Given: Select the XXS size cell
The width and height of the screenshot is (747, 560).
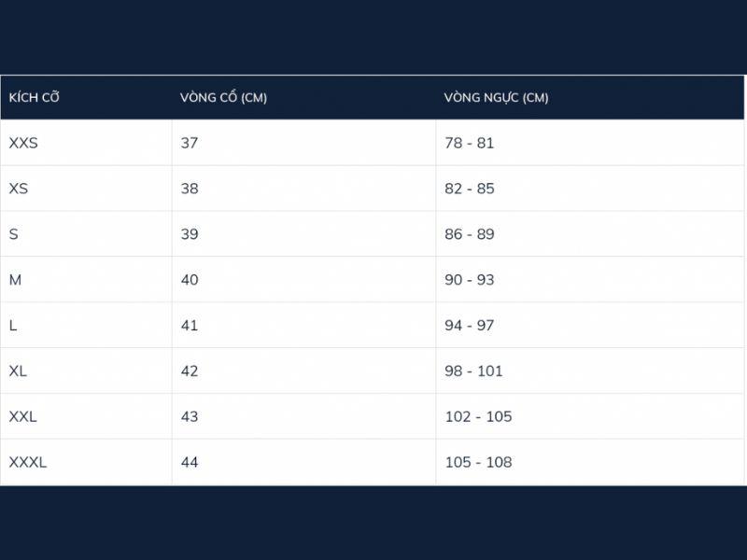Looking at the screenshot, I should tap(23, 143).
